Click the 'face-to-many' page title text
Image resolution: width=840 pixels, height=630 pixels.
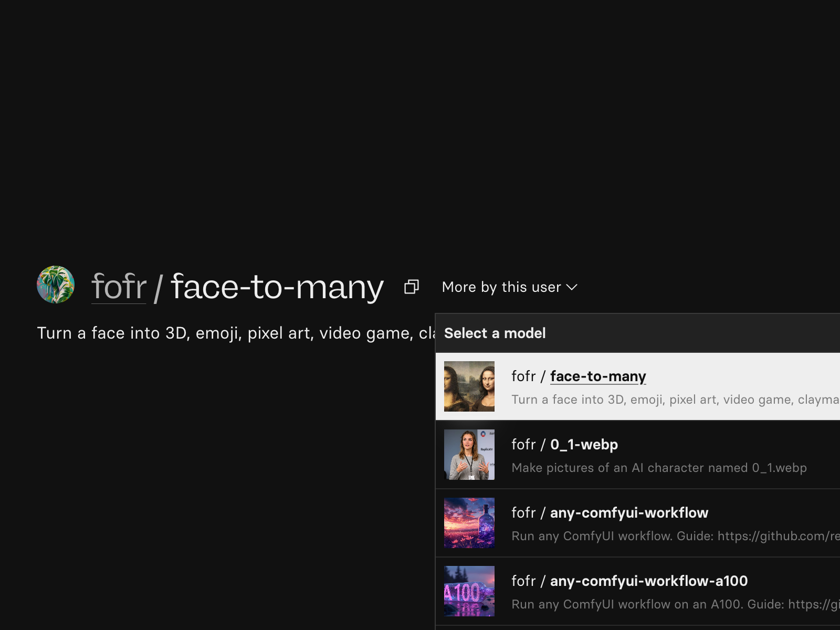pyautogui.click(x=277, y=287)
